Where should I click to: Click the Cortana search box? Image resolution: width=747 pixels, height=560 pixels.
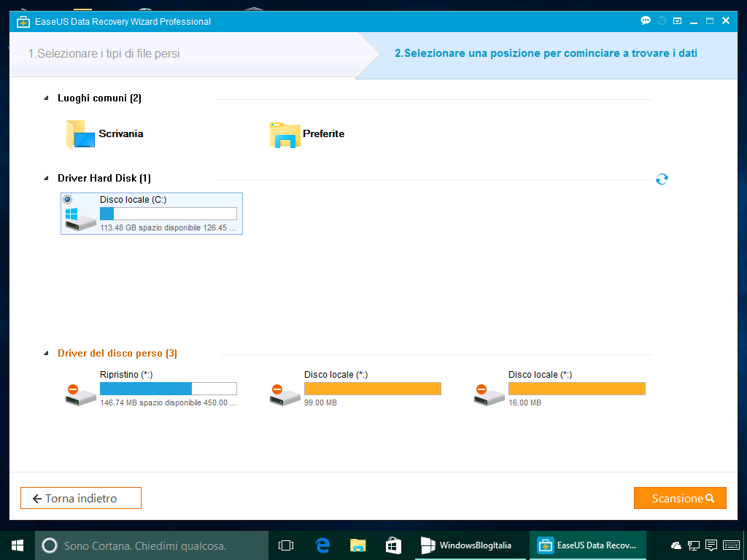click(x=152, y=545)
